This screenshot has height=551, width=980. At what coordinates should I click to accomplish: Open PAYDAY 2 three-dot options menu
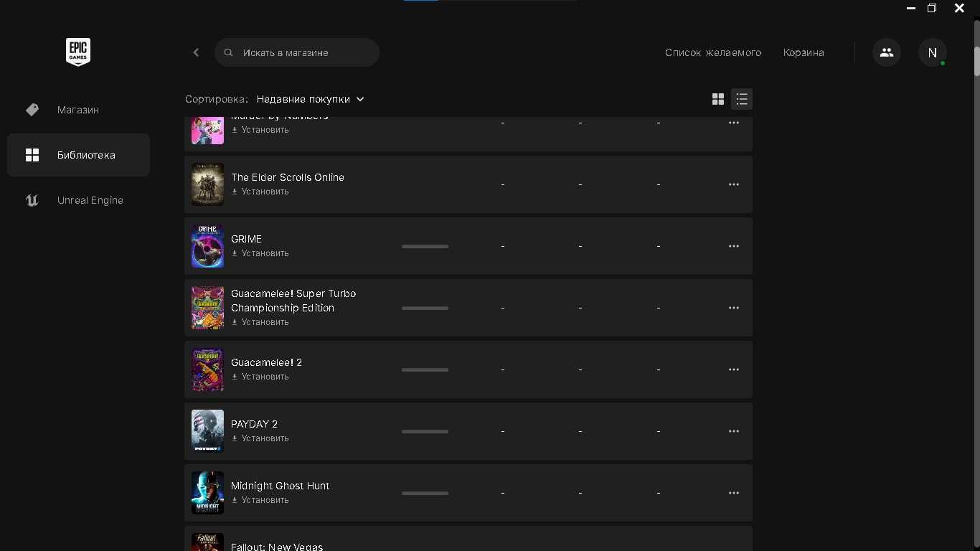coord(734,431)
